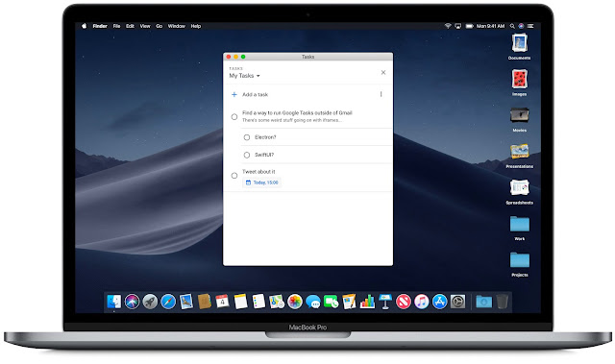615x364 pixels.
Task: Open the Documents stack on the desktop
Action: [519, 43]
